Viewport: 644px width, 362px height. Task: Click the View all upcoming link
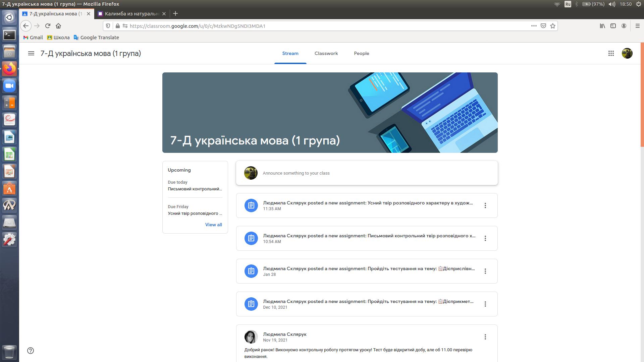coord(213,225)
